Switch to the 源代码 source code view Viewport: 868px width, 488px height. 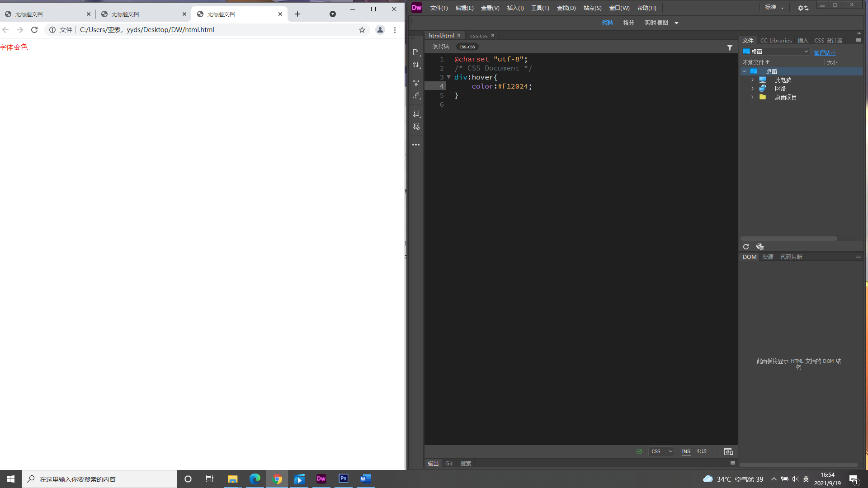pyautogui.click(x=440, y=47)
